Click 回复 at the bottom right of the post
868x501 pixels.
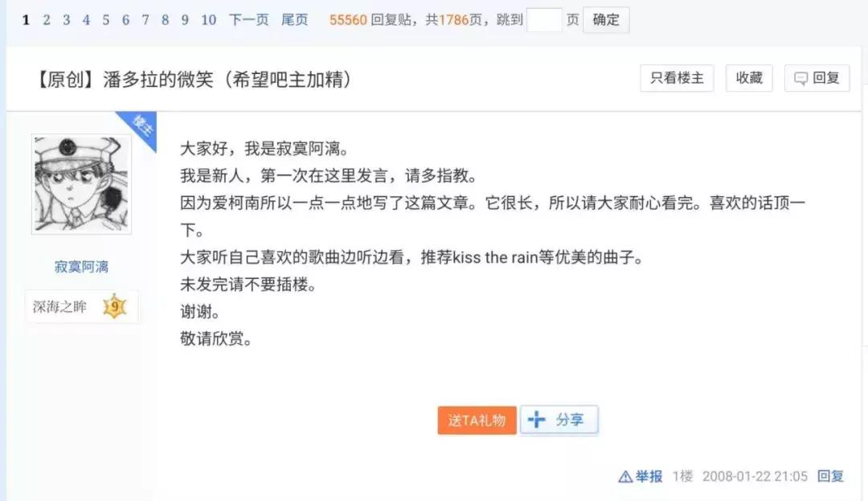click(829, 476)
